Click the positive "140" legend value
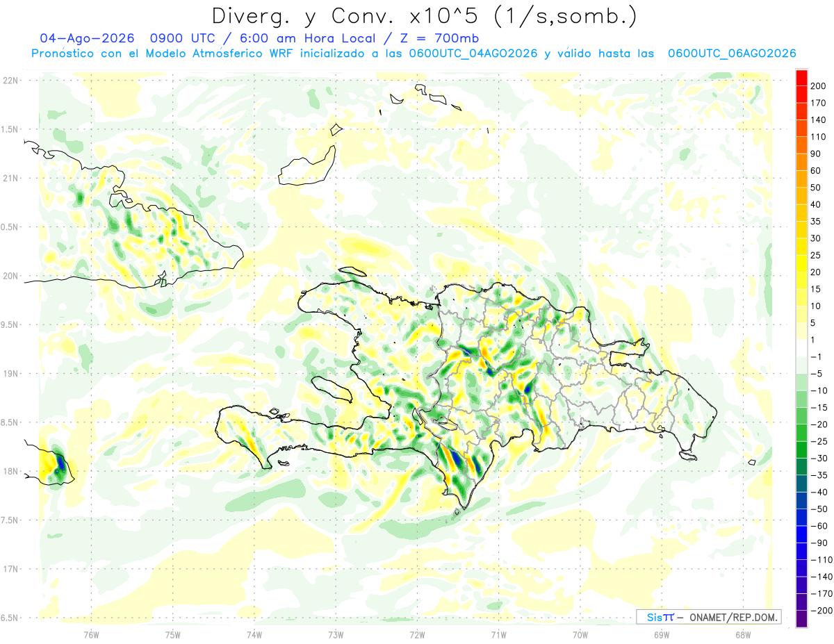Image resolution: width=834 pixels, height=644 pixels. click(x=819, y=120)
